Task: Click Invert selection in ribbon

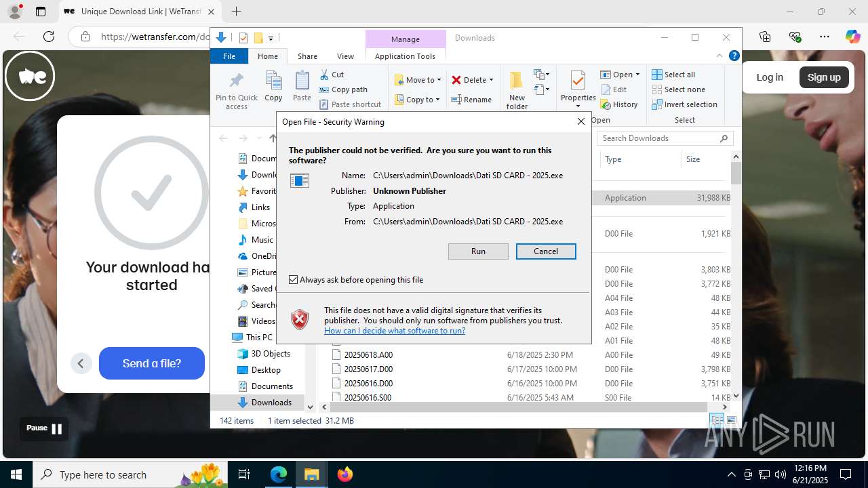Action: tap(684, 104)
